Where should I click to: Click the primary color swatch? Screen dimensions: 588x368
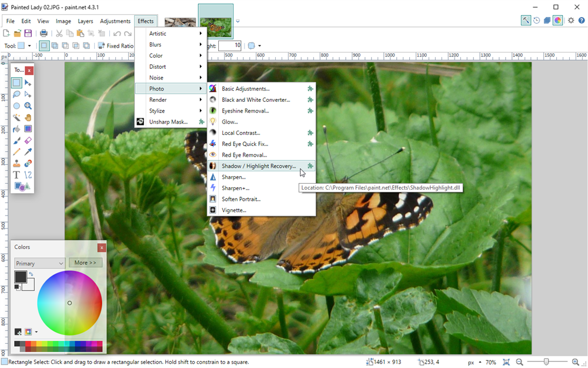[x=20, y=277]
